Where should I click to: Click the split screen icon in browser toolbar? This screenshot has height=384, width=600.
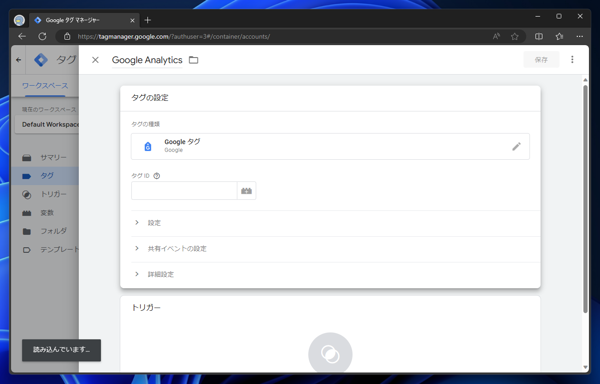[x=539, y=36]
